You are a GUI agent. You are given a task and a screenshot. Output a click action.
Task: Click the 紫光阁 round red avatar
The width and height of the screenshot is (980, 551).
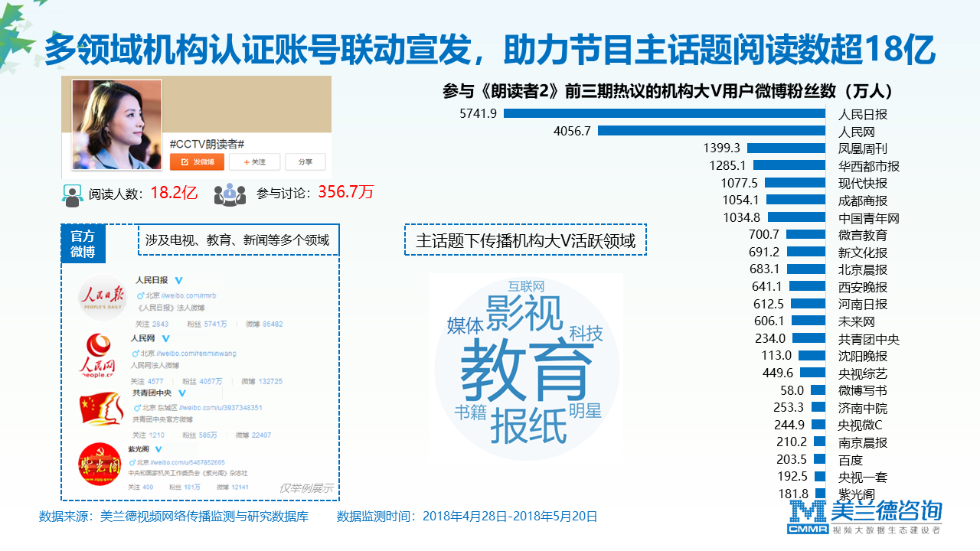point(100,465)
